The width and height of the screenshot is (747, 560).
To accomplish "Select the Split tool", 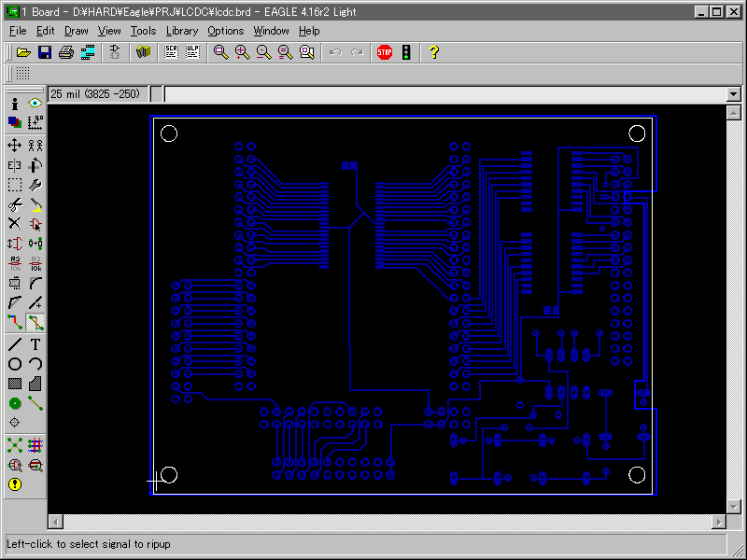I will (15, 302).
